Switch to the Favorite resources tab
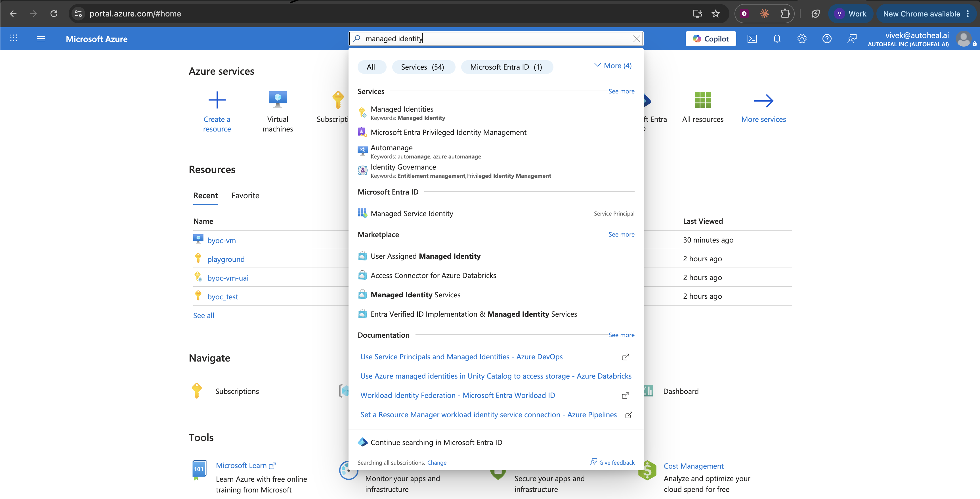 245,196
